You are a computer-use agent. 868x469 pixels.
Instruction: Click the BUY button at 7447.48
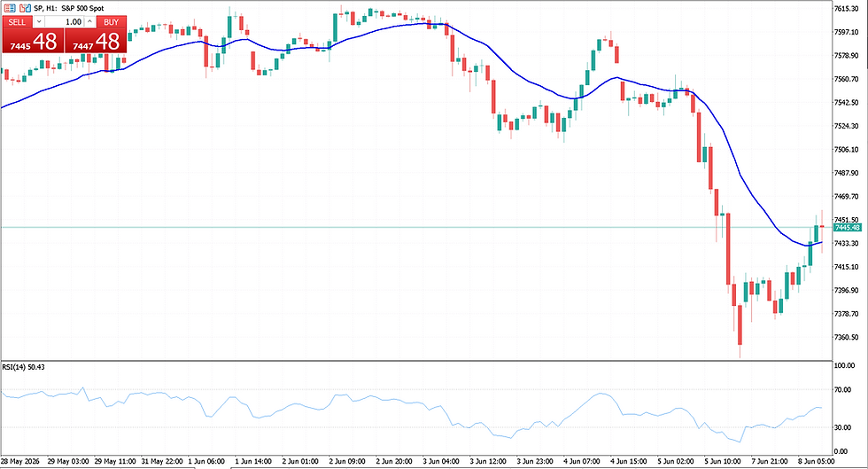click(96, 41)
